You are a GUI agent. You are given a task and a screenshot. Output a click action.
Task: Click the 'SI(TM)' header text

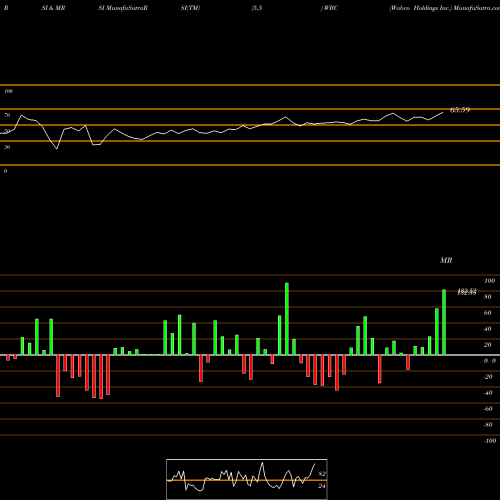click(x=190, y=8)
